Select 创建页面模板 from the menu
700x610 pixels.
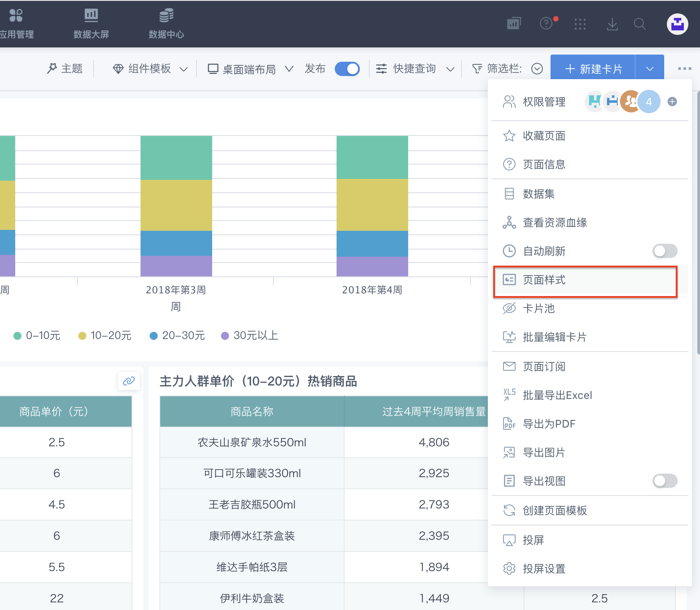590,510
